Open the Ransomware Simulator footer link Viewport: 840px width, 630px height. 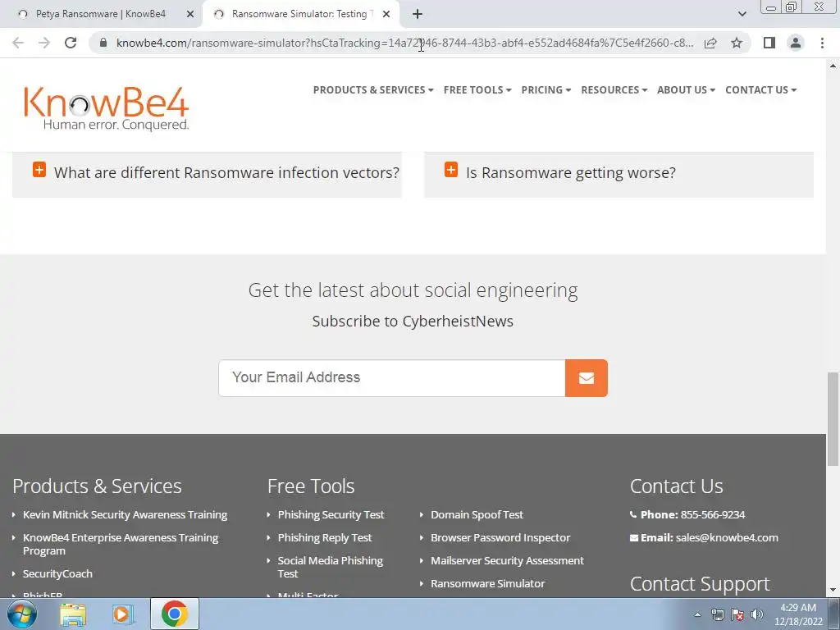pos(487,584)
